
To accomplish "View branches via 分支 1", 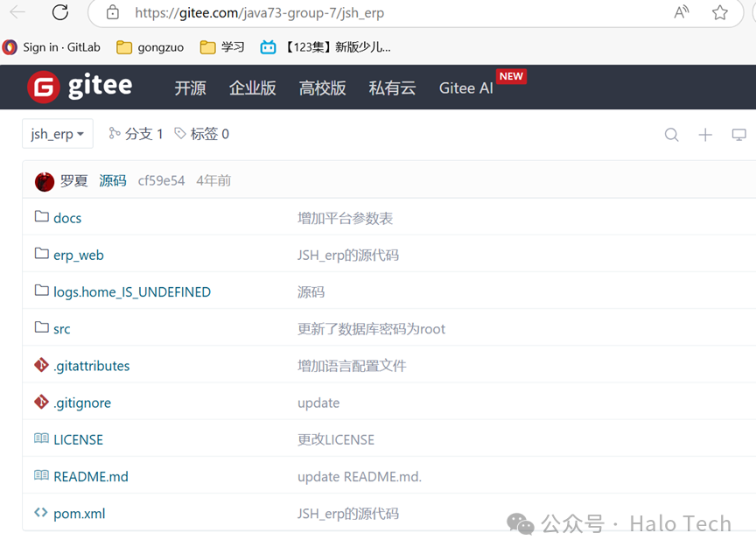I will 136,134.
